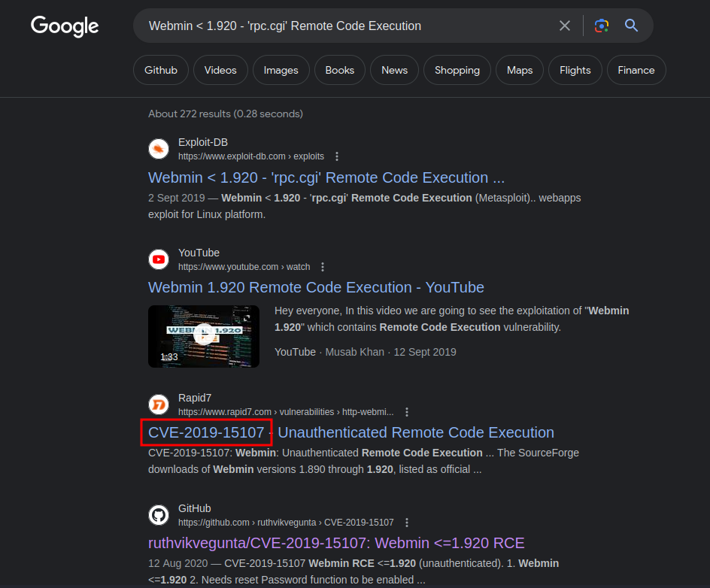Click the exploit-db.com URL breadcrumb
Viewport: 710px width, 588px height.
click(x=251, y=156)
